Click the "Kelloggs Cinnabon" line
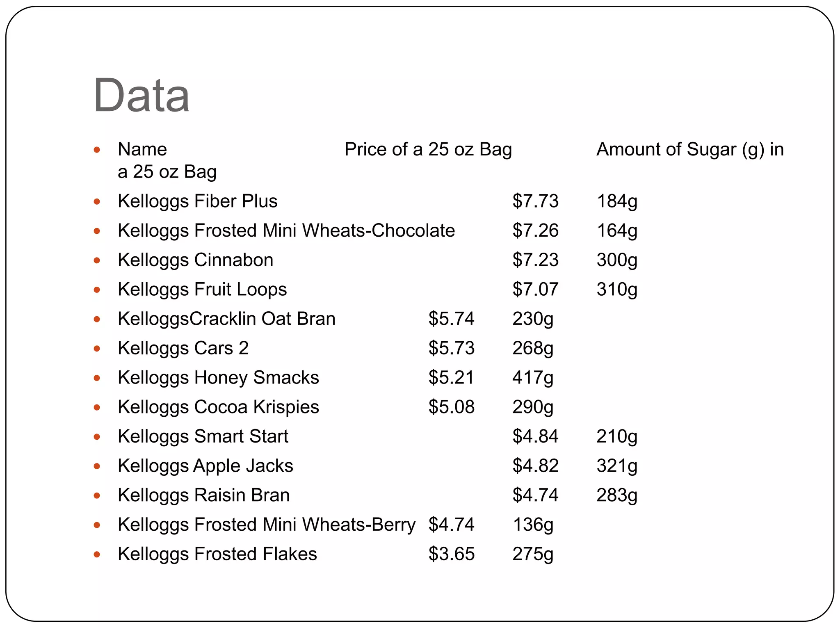Viewport: 840px width, 630px height. click(195, 260)
